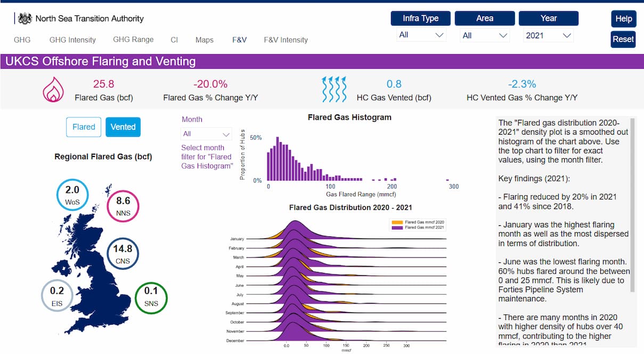Click the wavy arrows HC Gas Vented icon
Viewport: 644px width, 354px height.
334,89
